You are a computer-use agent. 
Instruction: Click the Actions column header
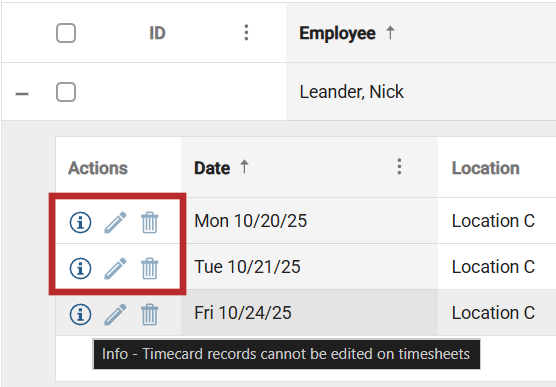pyautogui.click(x=98, y=168)
